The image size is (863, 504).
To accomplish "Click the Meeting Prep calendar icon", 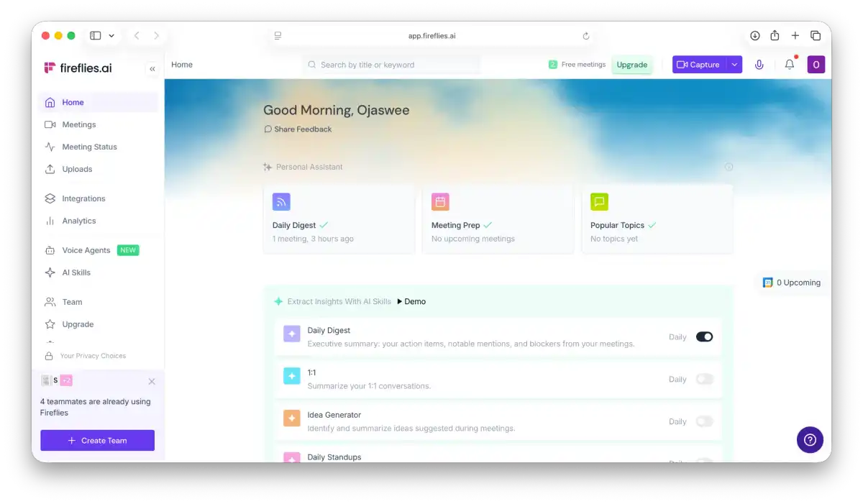I will [x=440, y=201].
